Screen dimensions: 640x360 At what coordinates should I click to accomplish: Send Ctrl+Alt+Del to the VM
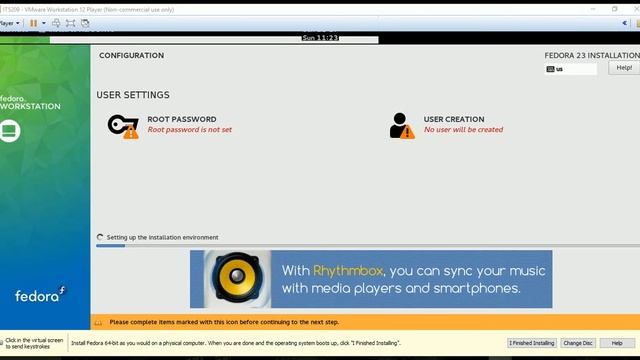[56, 23]
